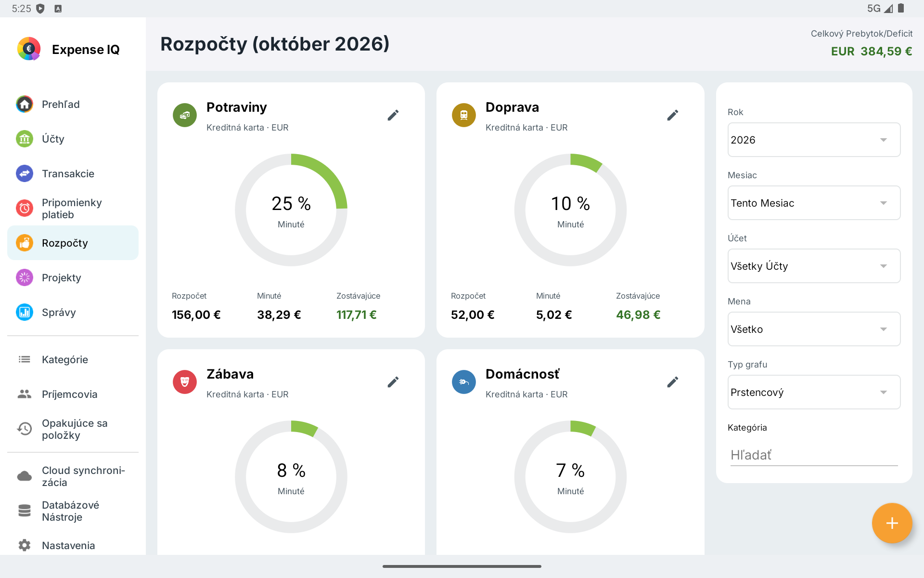Open Prehľad from the sidebar

coord(73,104)
